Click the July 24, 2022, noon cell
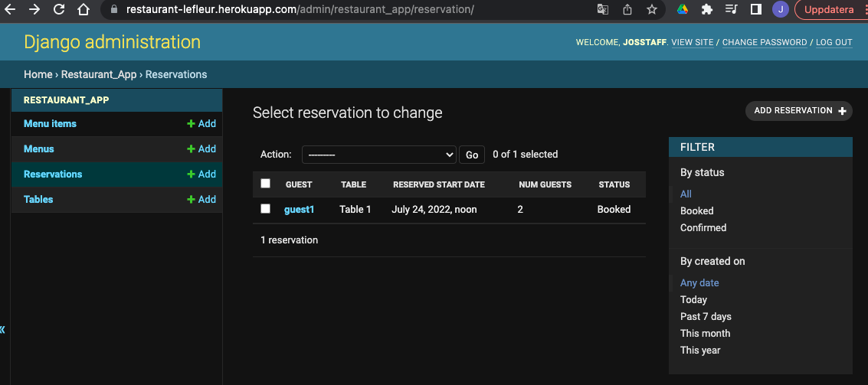Viewport: 868px width, 385px height. [x=434, y=210]
